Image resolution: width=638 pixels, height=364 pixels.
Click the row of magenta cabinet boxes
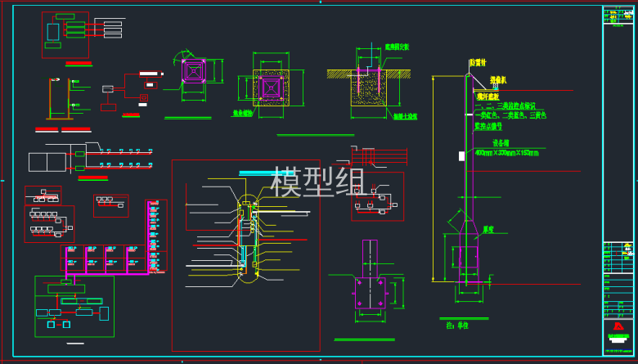point(106,257)
